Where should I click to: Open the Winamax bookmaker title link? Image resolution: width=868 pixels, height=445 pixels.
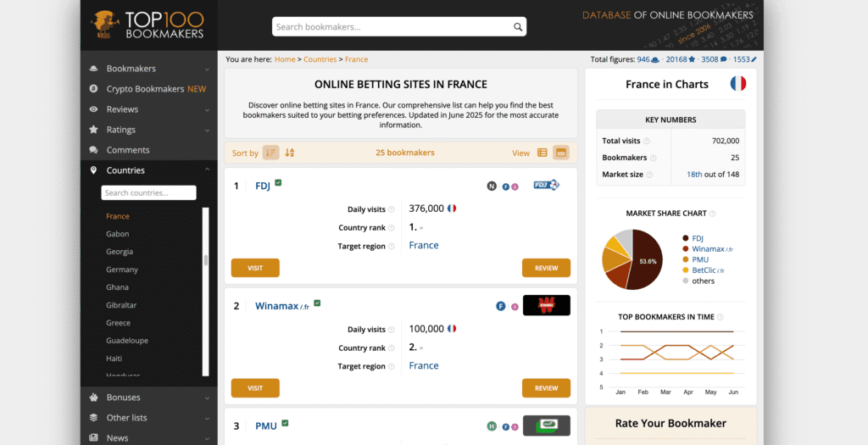282,306
